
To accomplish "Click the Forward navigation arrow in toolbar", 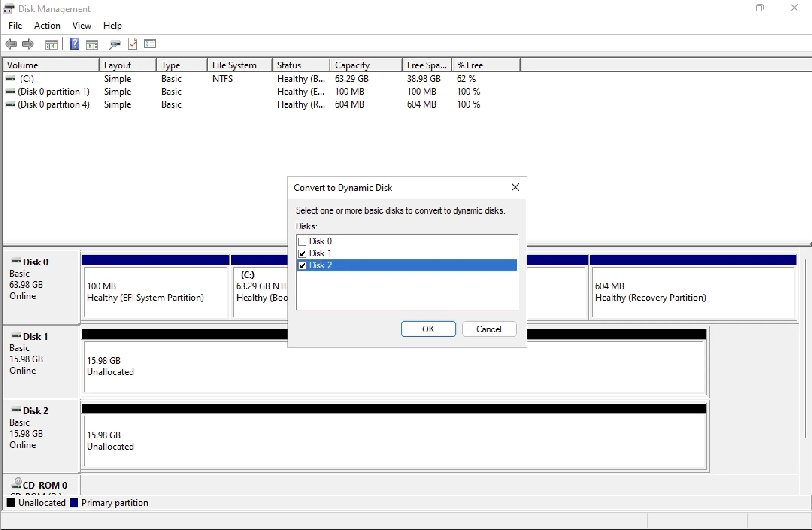I will [x=28, y=44].
